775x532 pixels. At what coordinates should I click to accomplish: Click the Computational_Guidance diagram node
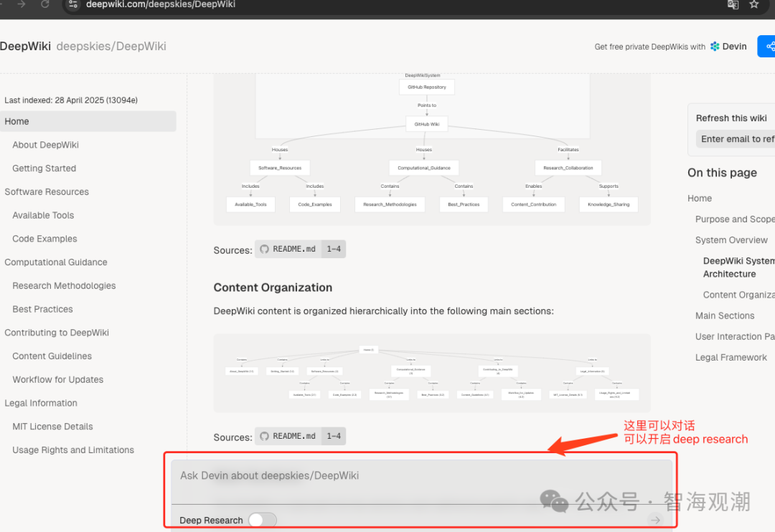424,168
